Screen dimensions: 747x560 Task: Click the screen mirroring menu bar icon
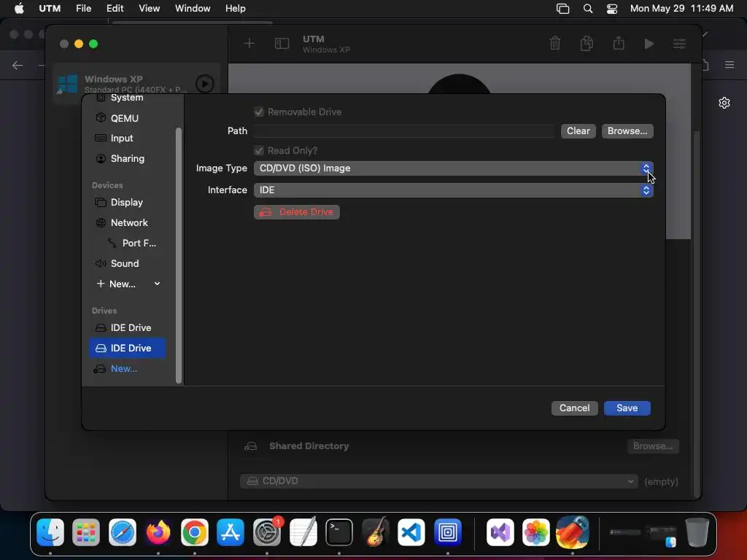click(562, 9)
